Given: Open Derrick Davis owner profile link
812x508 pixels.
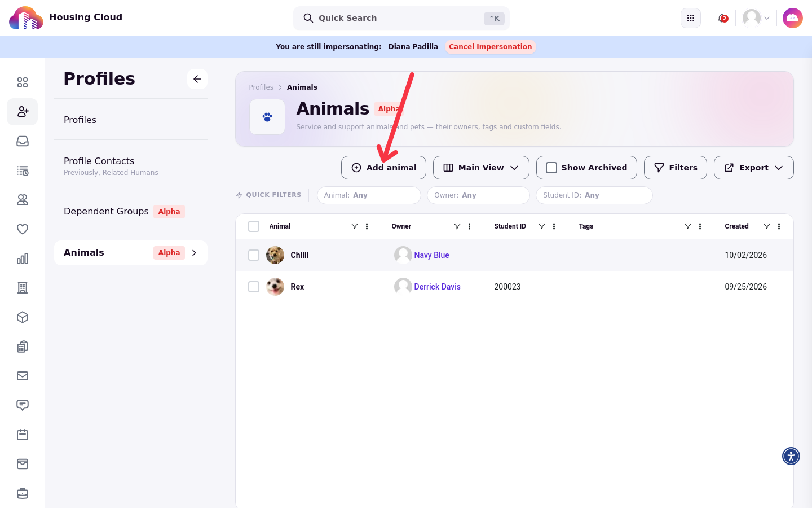Looking at the screenshot, I should (437, 287).
